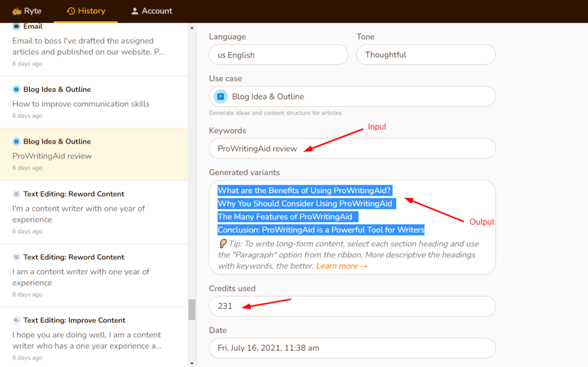Click the Ryte logo icon

click(x=17, y=11)
